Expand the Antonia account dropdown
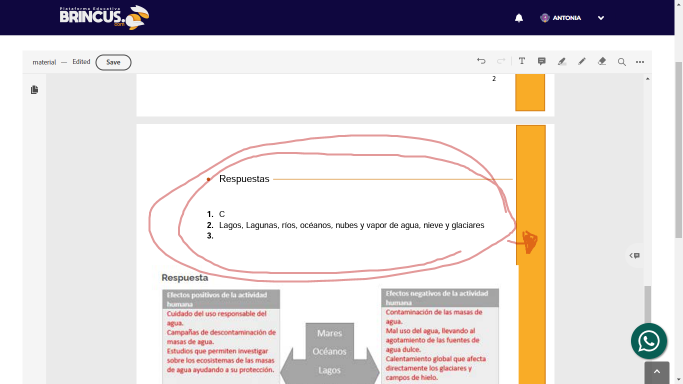Viewport: 683px width, 384px height. 601,18
